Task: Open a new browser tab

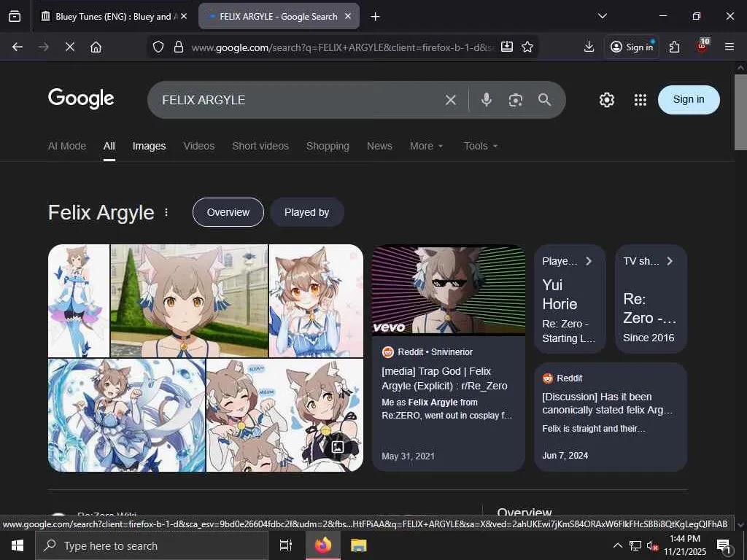Action: click(x=376, y=17)
